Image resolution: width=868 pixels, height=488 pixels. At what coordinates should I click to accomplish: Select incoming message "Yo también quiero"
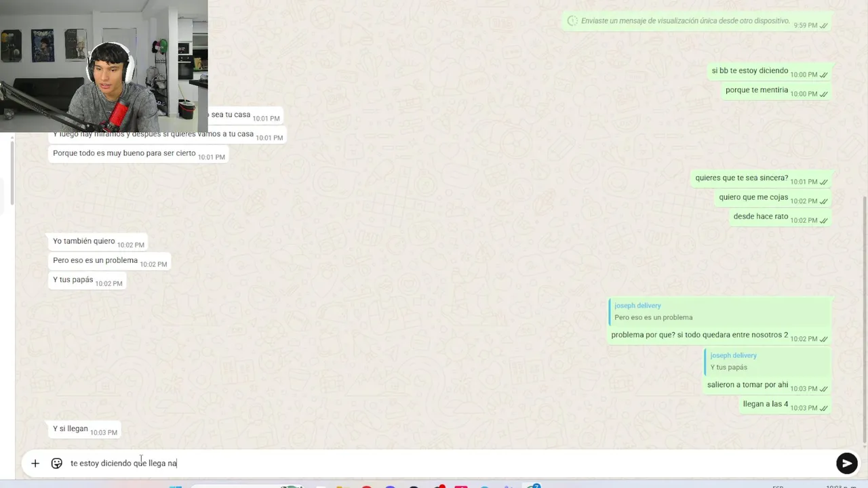tap(84, 241)
